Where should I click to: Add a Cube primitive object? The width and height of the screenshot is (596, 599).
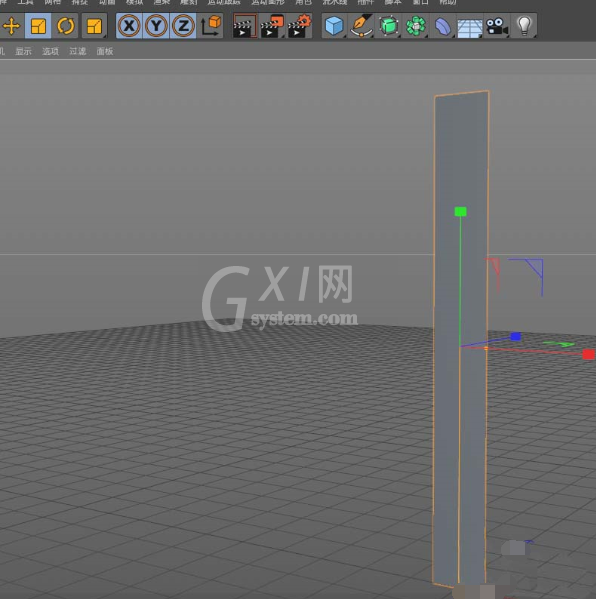point(334,26)
